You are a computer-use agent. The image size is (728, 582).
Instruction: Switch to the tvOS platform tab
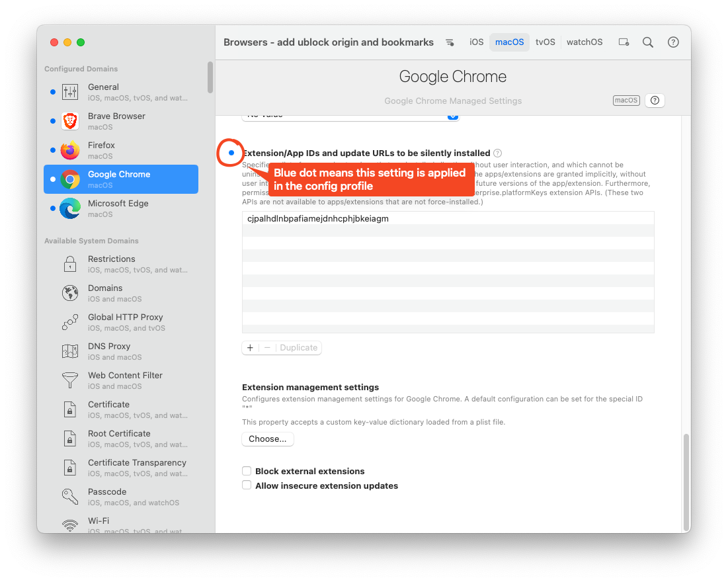545,42
